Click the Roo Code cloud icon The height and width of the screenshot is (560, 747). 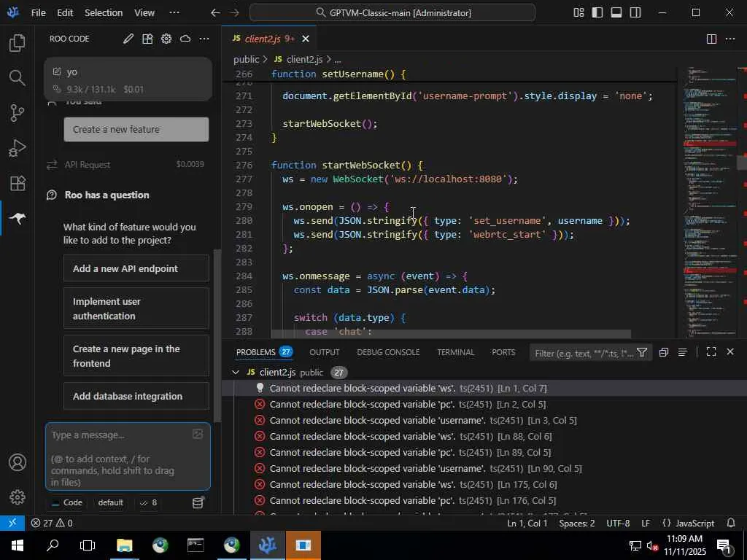tap(185, 39)
